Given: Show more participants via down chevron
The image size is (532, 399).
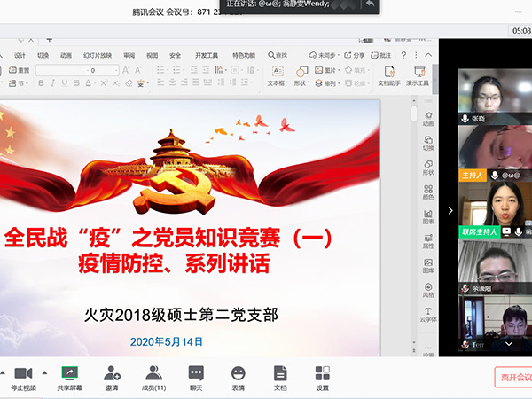Looking at the screenshot, I should [x=509, y=344].
